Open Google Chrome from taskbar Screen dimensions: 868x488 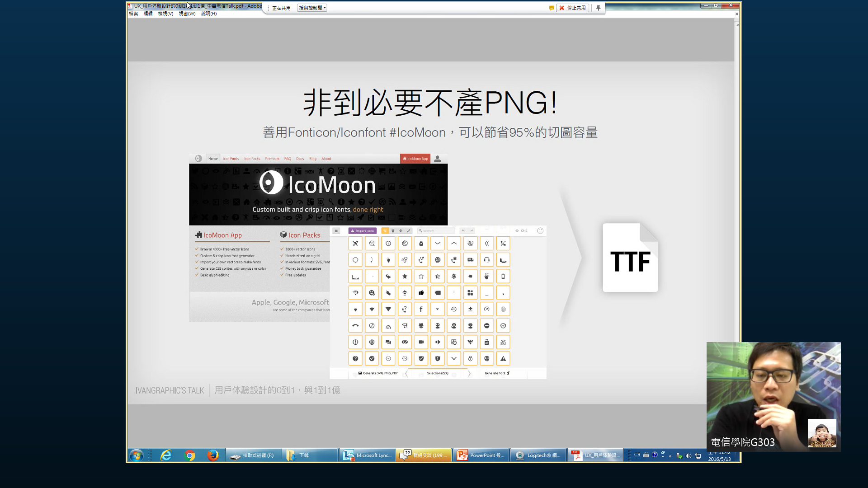pyautogui.click(x=189, y=455)
